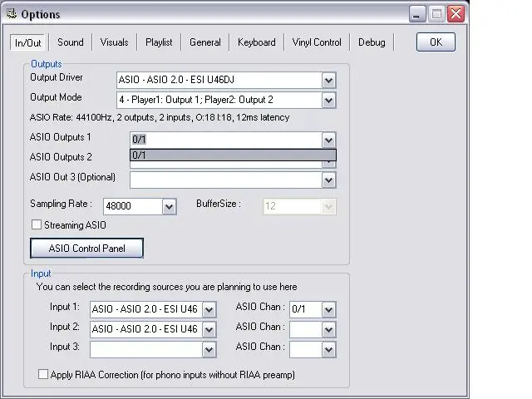Expand ASIO Out 3 (Optional) dropdown
This screenshot has height=399, width=532.
click(328, 180)
